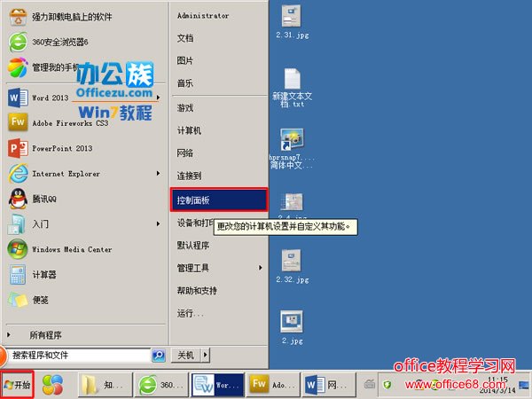
Task: Open 文档 Documents in Start menu
Action: 185,38
